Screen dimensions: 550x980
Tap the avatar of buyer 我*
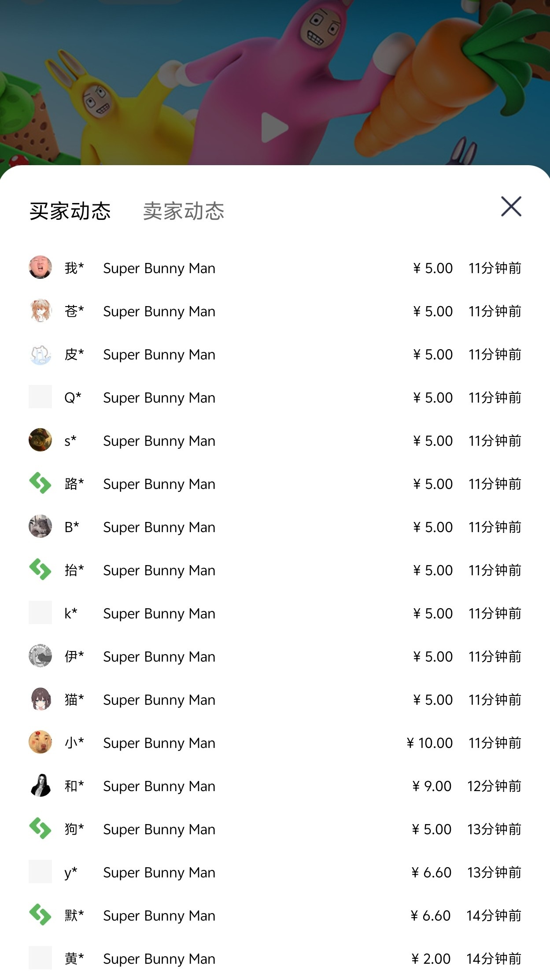pyautogui.click(x=40, y=267)
